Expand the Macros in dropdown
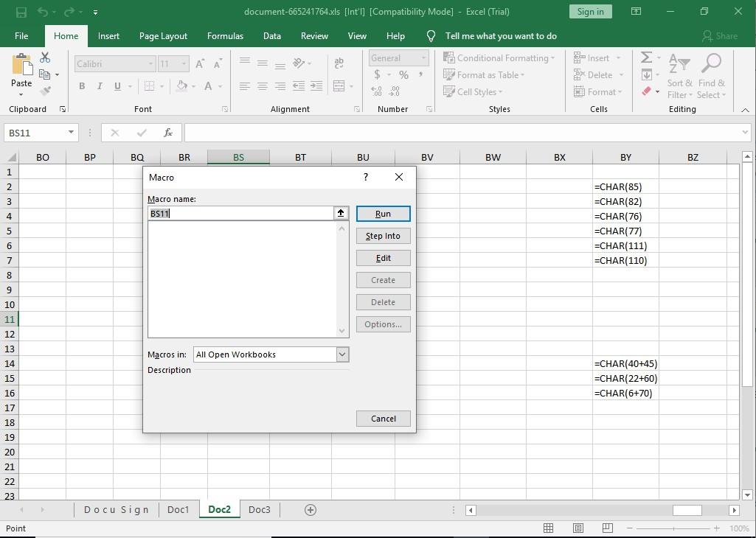The width and height of the screenshot is (756, 538). [x=342, y=354]
